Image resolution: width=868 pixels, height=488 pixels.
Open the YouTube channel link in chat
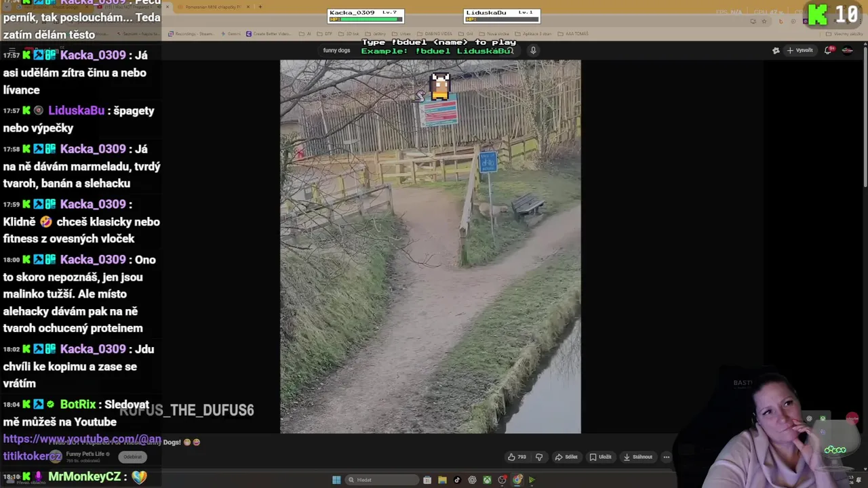tap(82, 447)
